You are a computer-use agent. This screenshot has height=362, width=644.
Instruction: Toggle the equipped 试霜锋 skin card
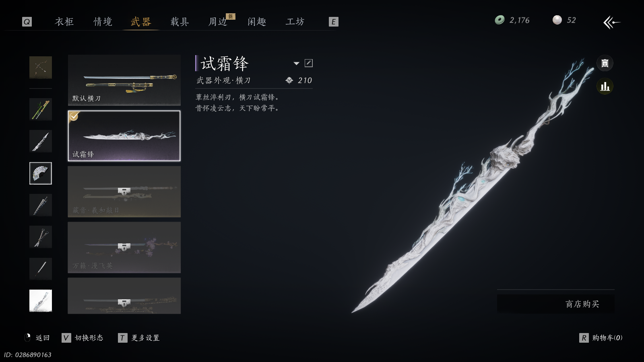coord(124,136)
